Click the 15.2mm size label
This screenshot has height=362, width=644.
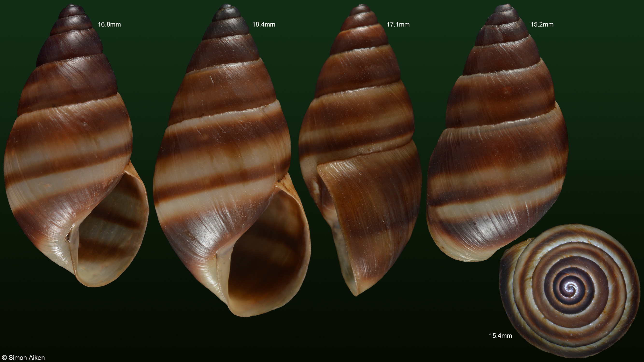[x=542, y=24]
